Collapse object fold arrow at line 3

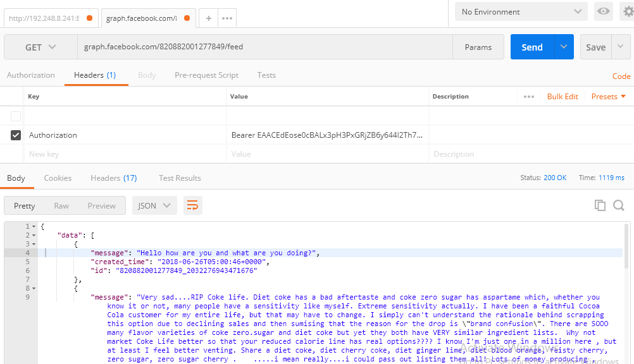click(34, 245)
